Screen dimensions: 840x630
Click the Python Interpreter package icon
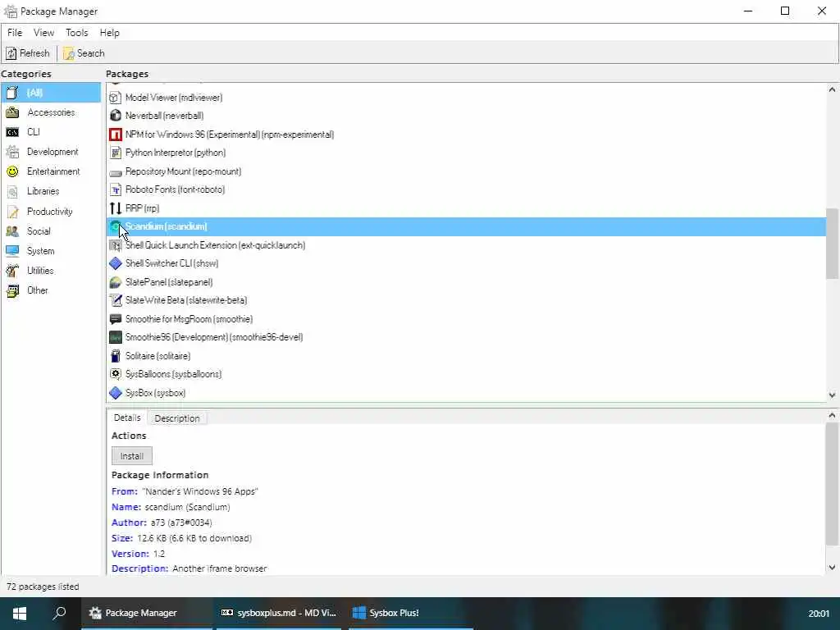click(x=115, y=153)
